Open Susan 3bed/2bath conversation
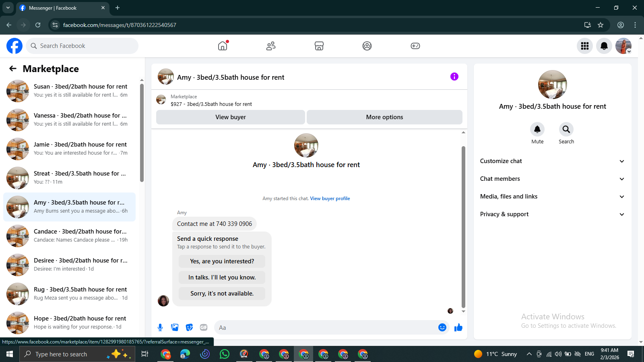 pos(70,91)
